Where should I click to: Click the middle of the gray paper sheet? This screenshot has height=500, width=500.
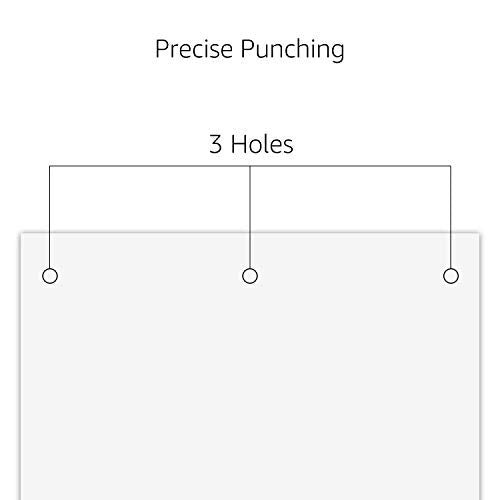250,366
